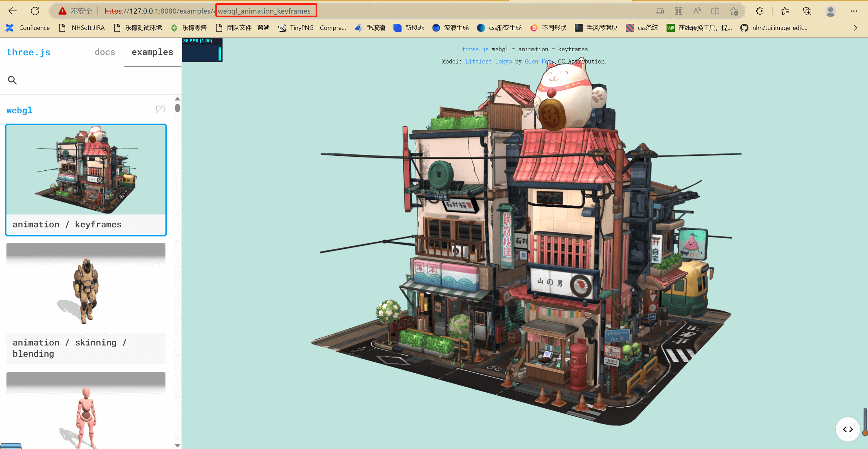
Task: Open the browser profile avatar
Action: click(830, 11)
